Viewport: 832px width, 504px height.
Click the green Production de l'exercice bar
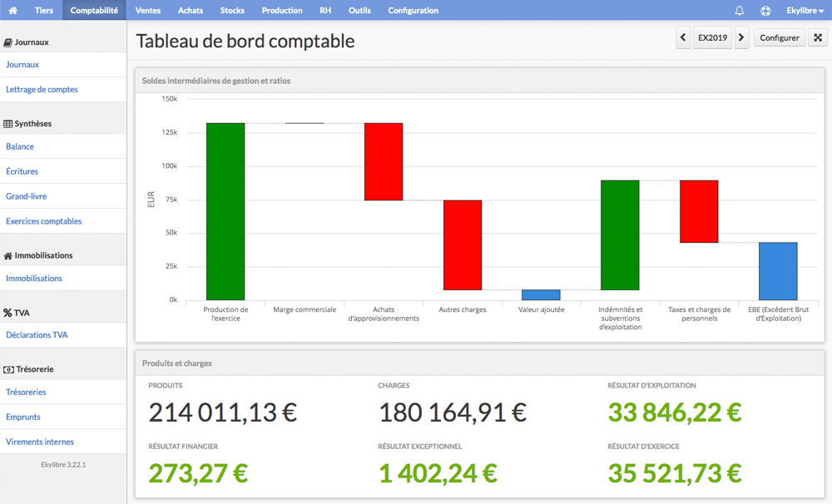coord(225,211)
